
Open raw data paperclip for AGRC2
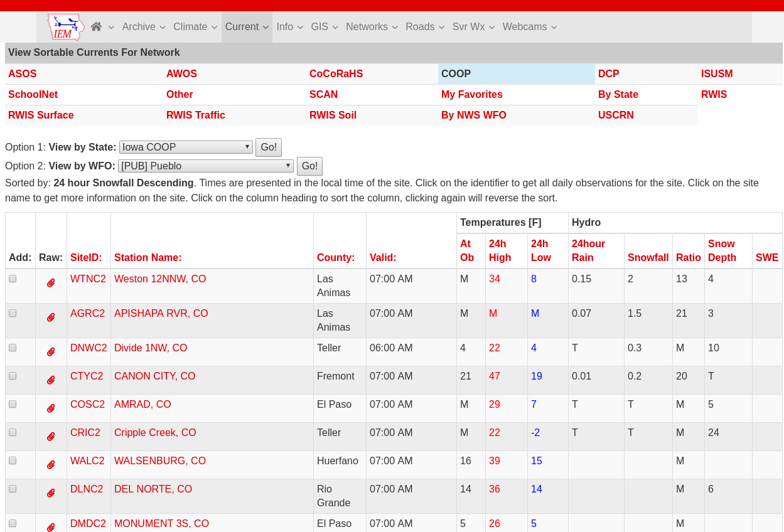51,317
